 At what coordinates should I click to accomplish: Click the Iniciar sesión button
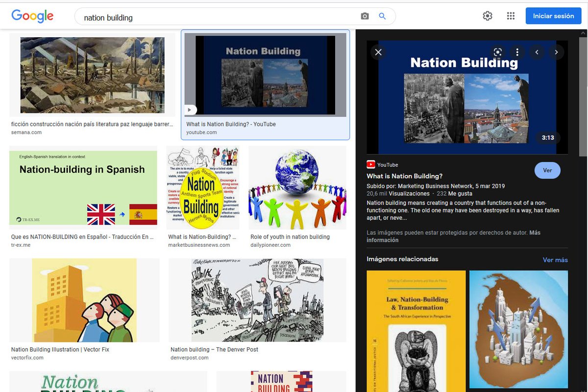(x=553, y=16)
